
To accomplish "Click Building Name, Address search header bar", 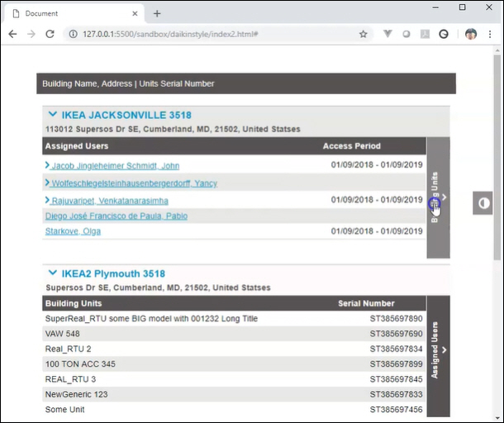I will pyautogui.click(x=246, y=83).
